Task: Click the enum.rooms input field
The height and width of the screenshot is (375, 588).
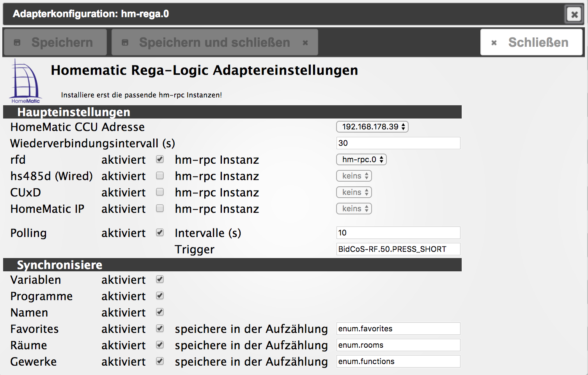Action: 398,345
